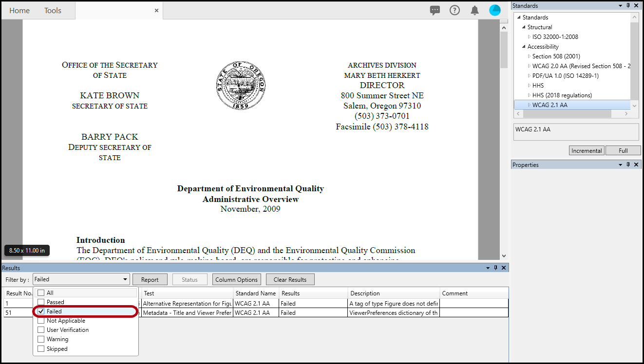Close the Standards panel
Screen dimensions: 644x364
click(x=636, y=6)
